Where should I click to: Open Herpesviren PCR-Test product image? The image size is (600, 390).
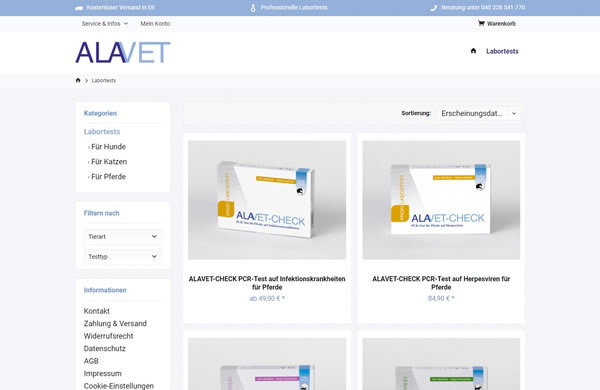click(x=441, y=200)
